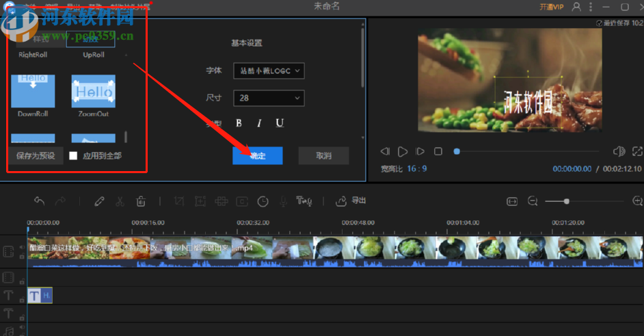Redo the last undone action

[60, 201]
